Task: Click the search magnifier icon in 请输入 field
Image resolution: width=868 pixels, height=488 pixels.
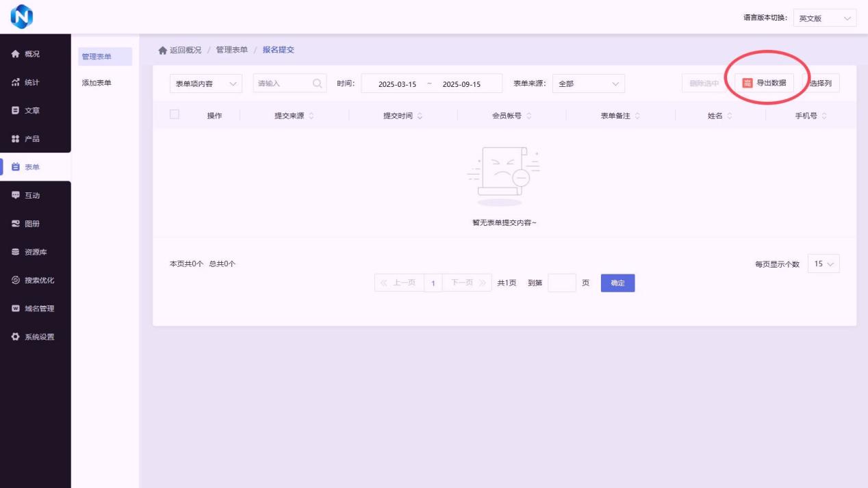Action: click(x=318, y=84)
